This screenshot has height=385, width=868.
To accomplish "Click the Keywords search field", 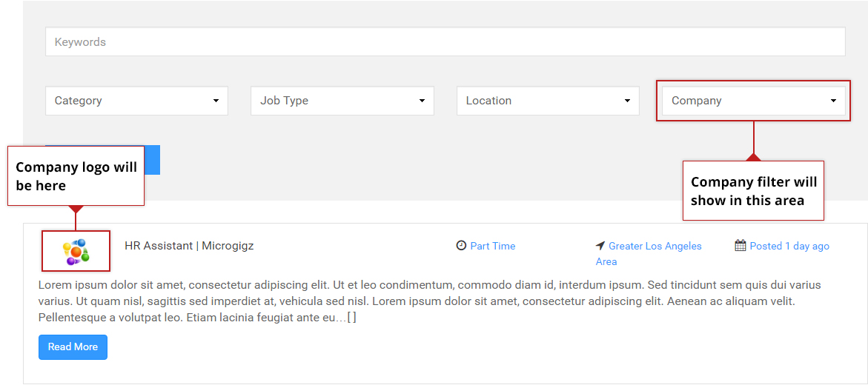I will [445, 41].
